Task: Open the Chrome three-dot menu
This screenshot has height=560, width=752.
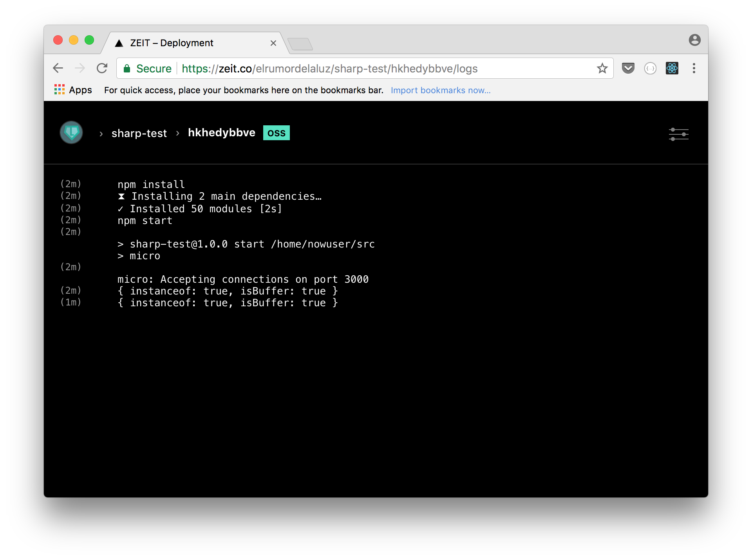Action: (694, 68)
